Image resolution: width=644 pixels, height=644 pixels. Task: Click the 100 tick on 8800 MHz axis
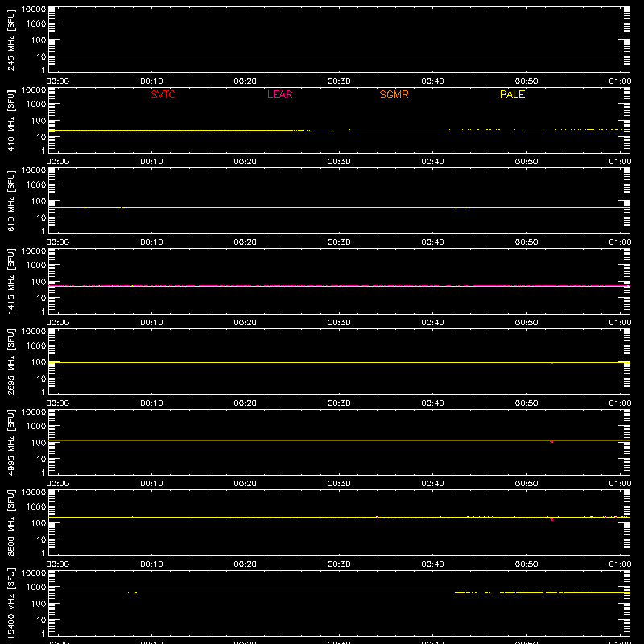click(x=39, y=522)
